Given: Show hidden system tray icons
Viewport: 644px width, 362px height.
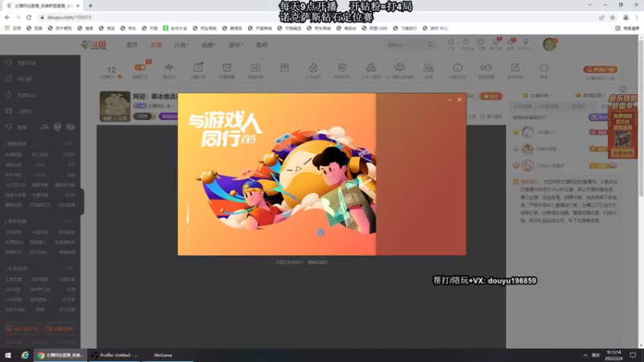Looking at the screenshot, I should coord(585,355).
